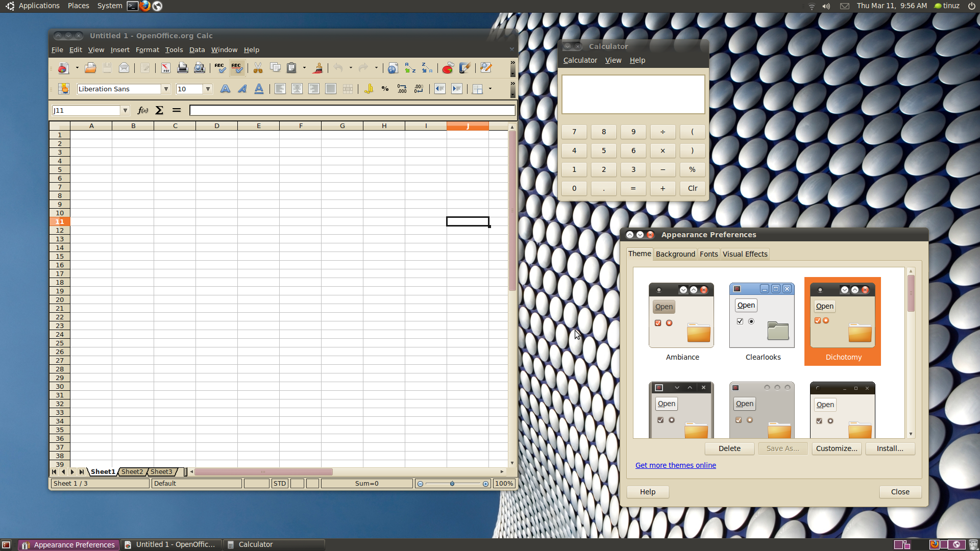
Task: Click the Sum sigma icon
Action: [159, 110]
